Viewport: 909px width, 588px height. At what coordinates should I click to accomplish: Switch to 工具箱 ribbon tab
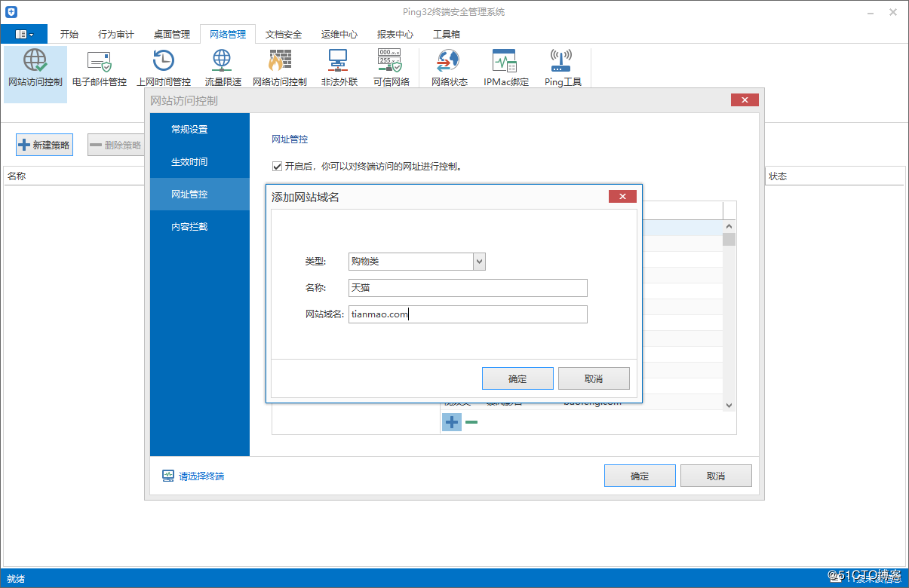point(447,34)
